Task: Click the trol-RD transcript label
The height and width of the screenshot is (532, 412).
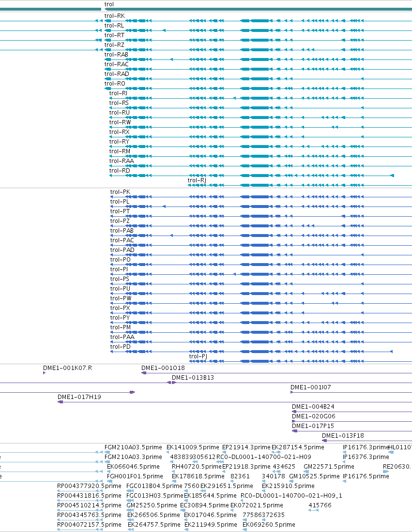Action: click(120, 171)
